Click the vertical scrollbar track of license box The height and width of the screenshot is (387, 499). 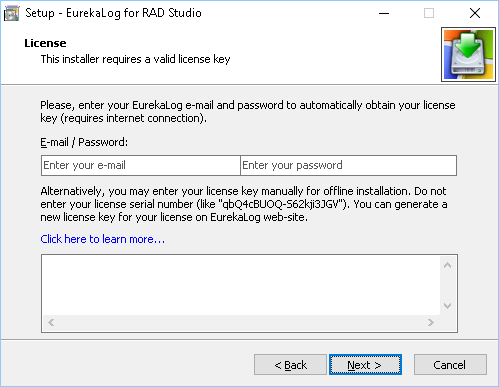[448, 286]
